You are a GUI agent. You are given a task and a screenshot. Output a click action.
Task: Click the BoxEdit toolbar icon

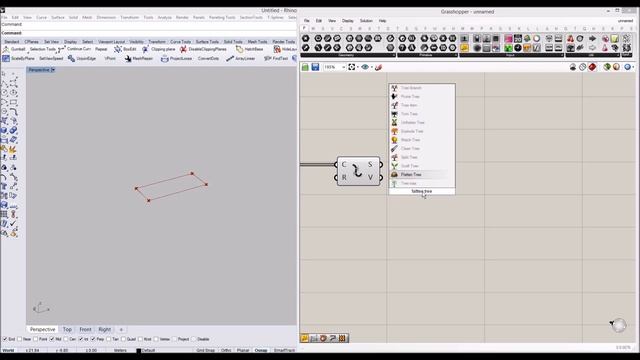118,49
